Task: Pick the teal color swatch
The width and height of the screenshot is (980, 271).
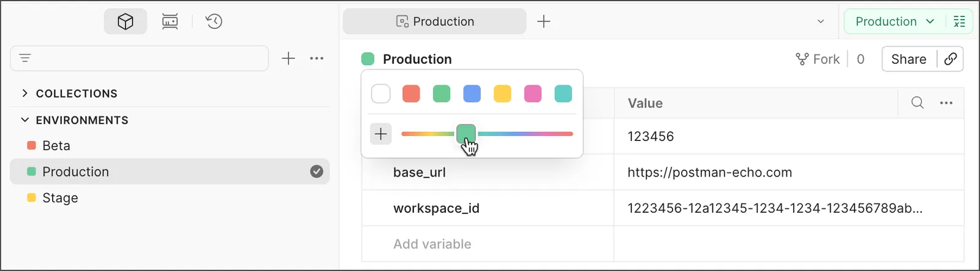Action: (563, 94)
